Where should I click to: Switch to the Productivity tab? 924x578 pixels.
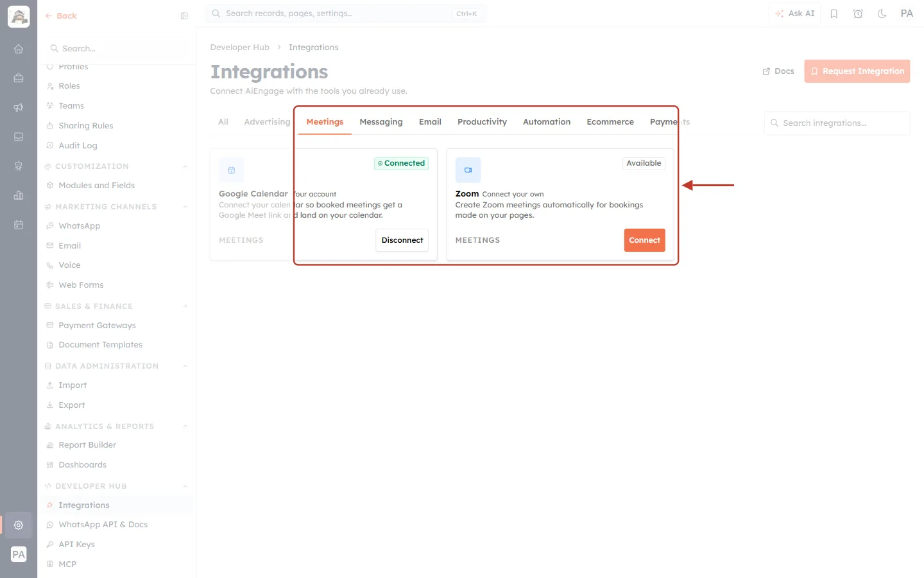pyautogui.click(x=482, y=122)
